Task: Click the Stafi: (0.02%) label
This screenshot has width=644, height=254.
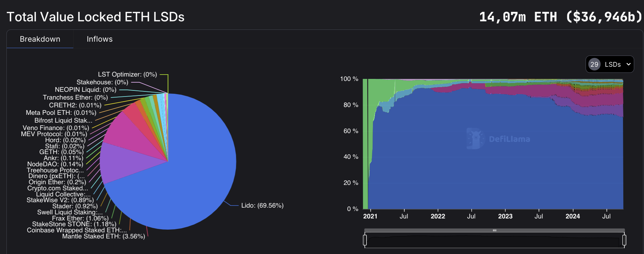Action: tap(65, 146)
